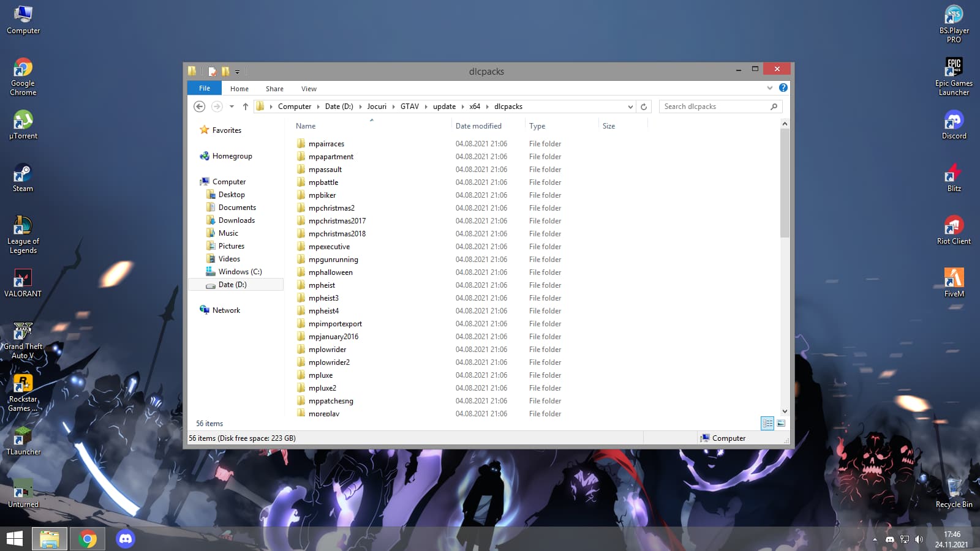The image size is (980, 551).
Task: Refresh the dlcpacks folder view
Action: click(644, 107)
